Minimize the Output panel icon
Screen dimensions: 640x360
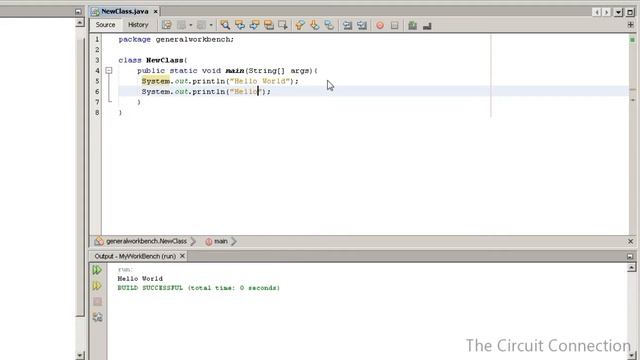click(x=630, y=256)
